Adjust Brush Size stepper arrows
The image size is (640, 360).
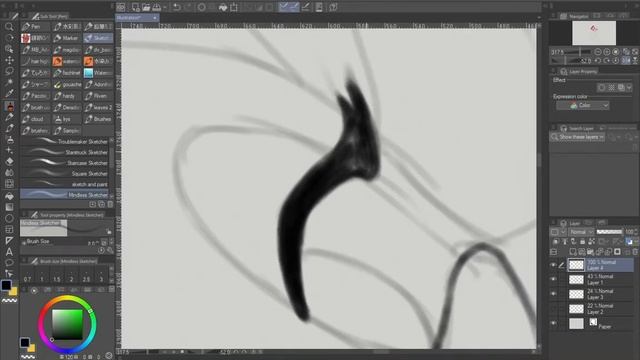111,242
